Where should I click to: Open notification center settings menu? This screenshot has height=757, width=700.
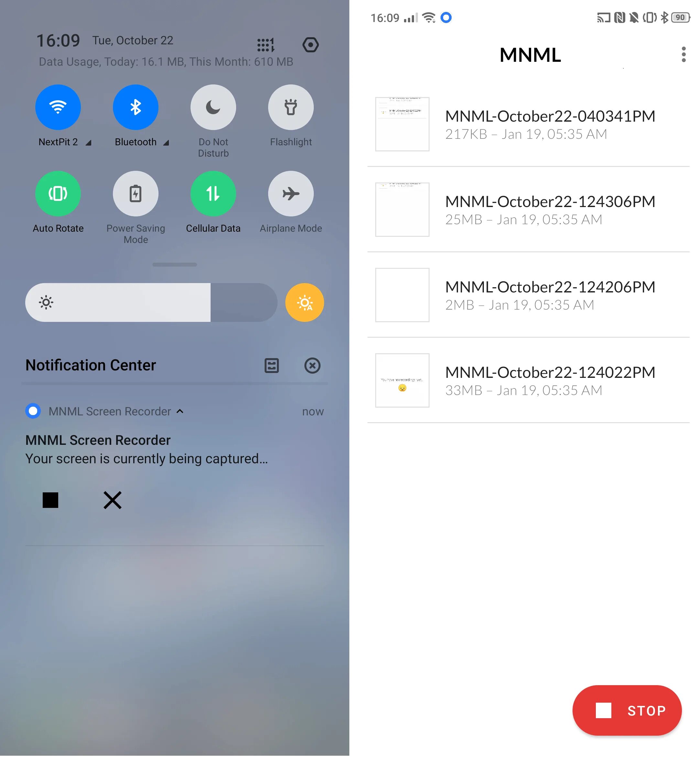coord(271,365)
